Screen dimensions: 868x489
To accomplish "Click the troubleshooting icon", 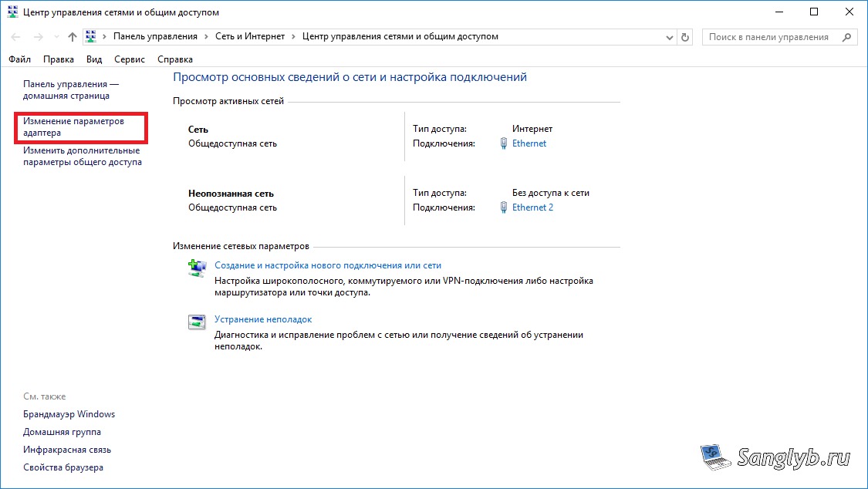I will [197, 322].
